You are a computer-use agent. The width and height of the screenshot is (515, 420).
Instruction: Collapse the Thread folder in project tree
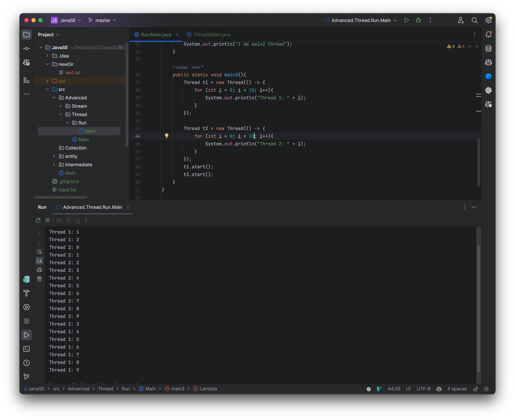coord(61,114)
